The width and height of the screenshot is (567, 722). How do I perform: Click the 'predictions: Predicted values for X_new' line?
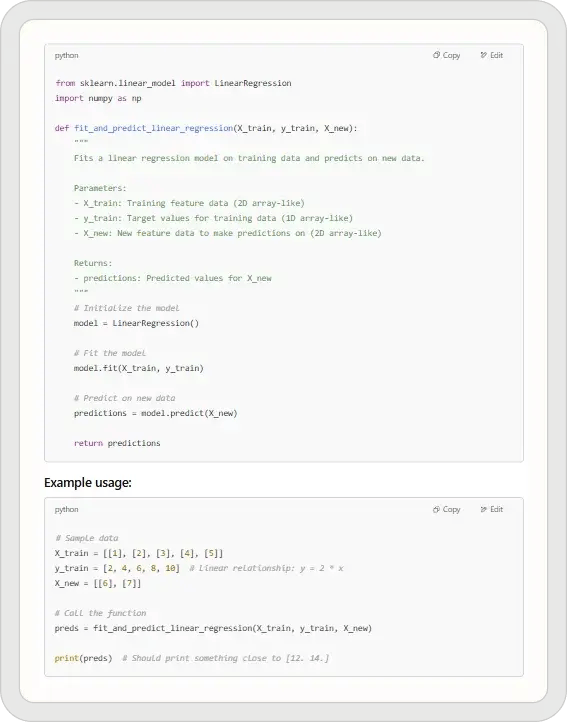[x=173, y=278]
